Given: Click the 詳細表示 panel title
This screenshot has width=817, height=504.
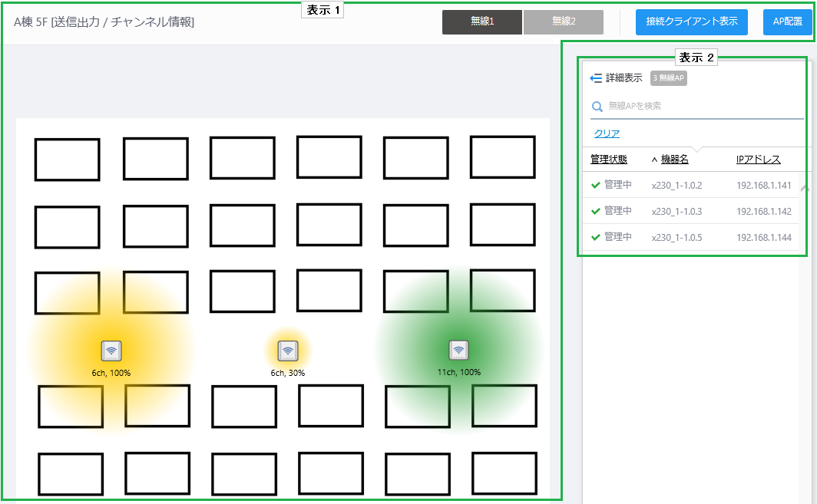Looking at the screenshot, I should click(x=623, y=78).
